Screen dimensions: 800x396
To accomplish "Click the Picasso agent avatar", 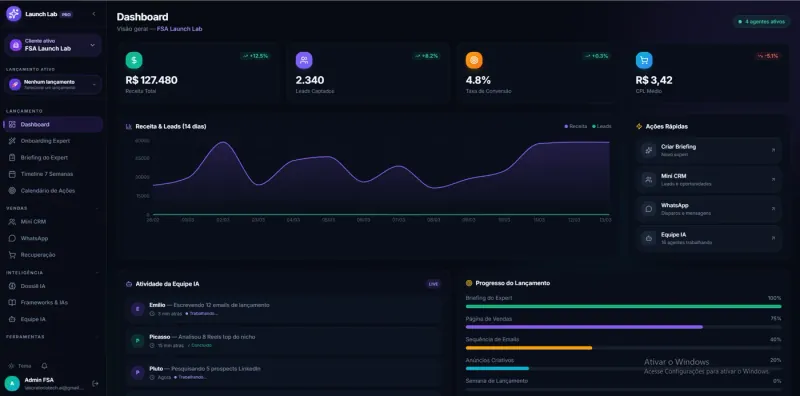I will click(138, 341).
